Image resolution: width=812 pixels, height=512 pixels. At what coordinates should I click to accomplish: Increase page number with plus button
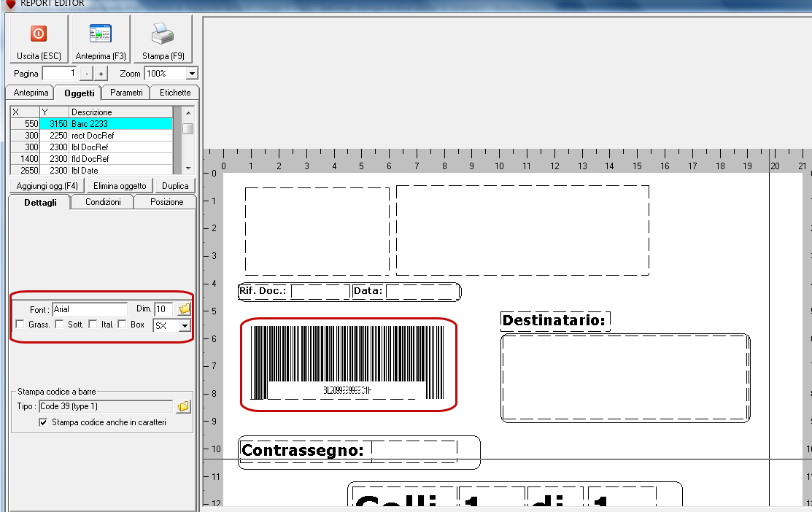(101, 74)
